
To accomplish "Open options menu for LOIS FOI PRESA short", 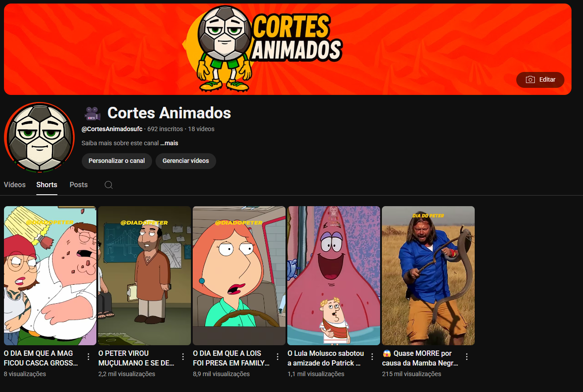I will (x=278, y=357).
